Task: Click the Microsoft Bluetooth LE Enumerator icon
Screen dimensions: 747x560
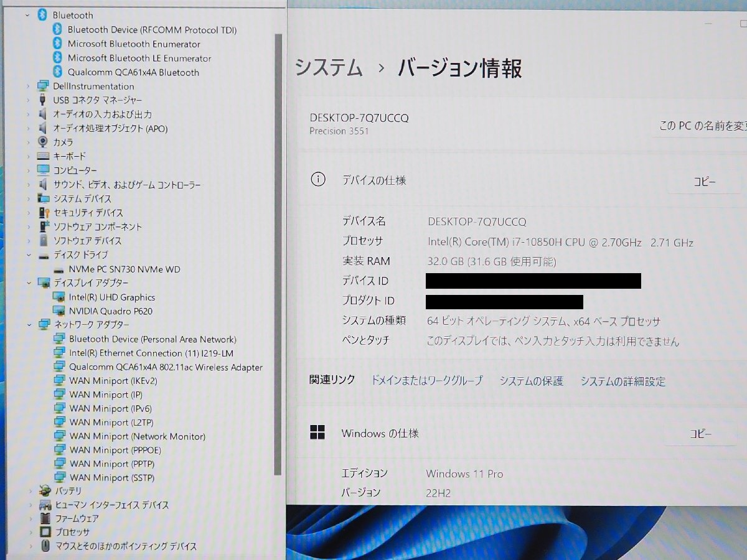Action: [x=58, y=58]
